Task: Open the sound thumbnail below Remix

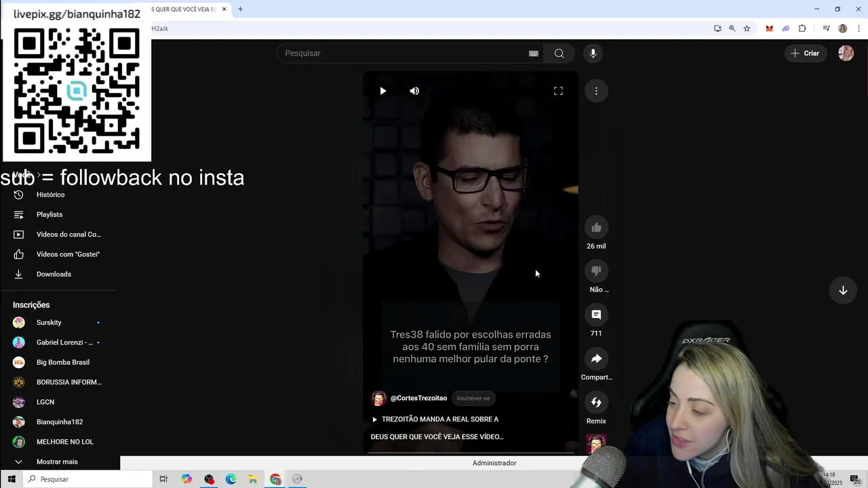Action: [596, 443]
